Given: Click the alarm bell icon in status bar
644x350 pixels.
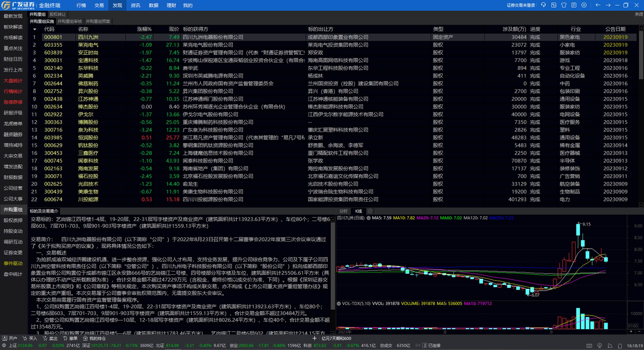Looking at the screenshot, I should [x=620, y=346].
